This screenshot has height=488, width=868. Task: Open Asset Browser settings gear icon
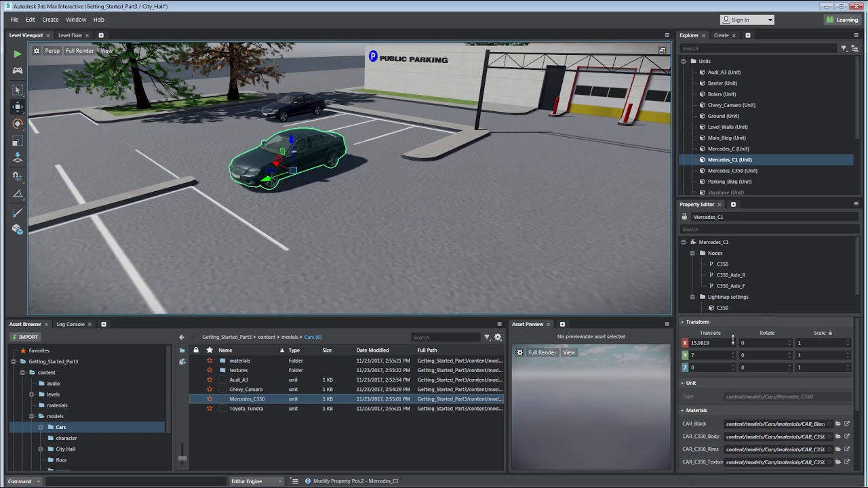tap(498, 337)
